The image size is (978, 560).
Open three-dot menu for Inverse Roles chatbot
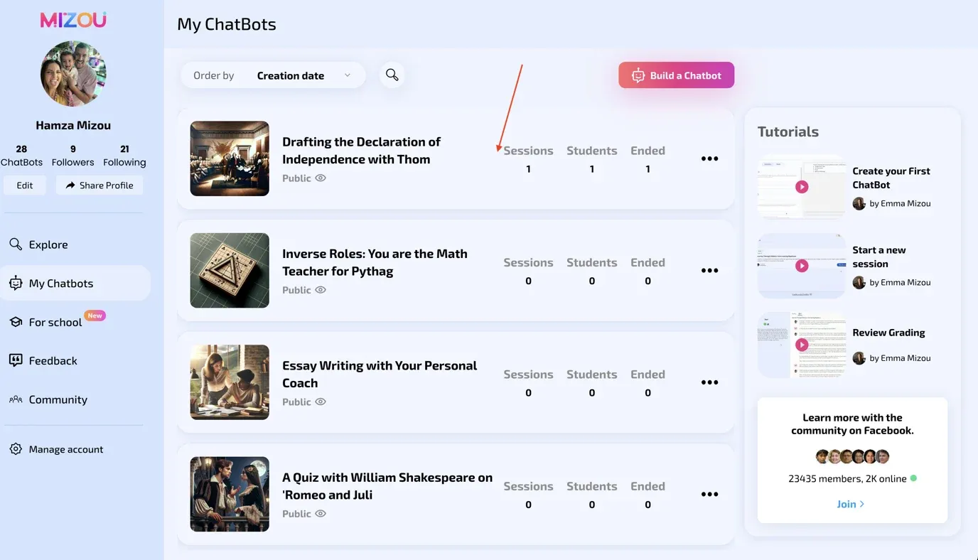(709, 271)
